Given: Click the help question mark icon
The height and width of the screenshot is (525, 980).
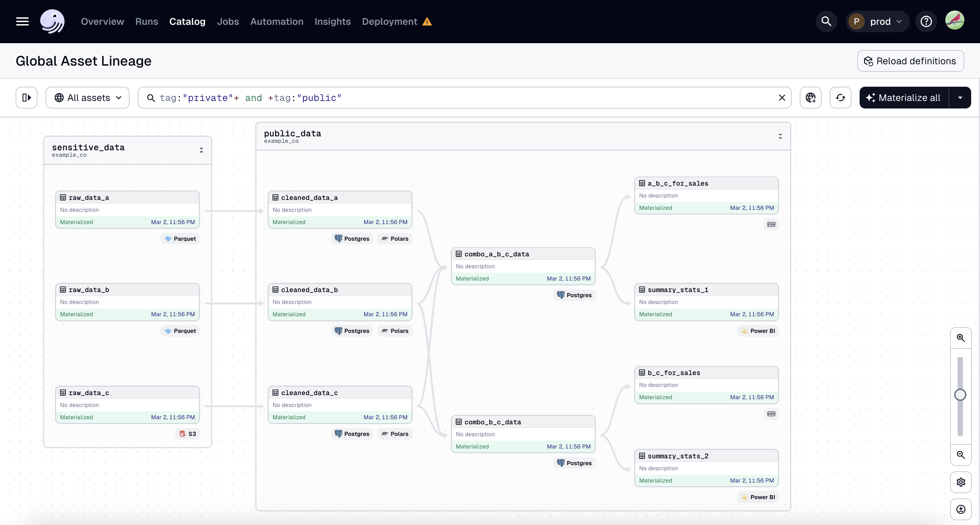Looking at the screenshot, I should pyautogui.click(x=926, y=21).
